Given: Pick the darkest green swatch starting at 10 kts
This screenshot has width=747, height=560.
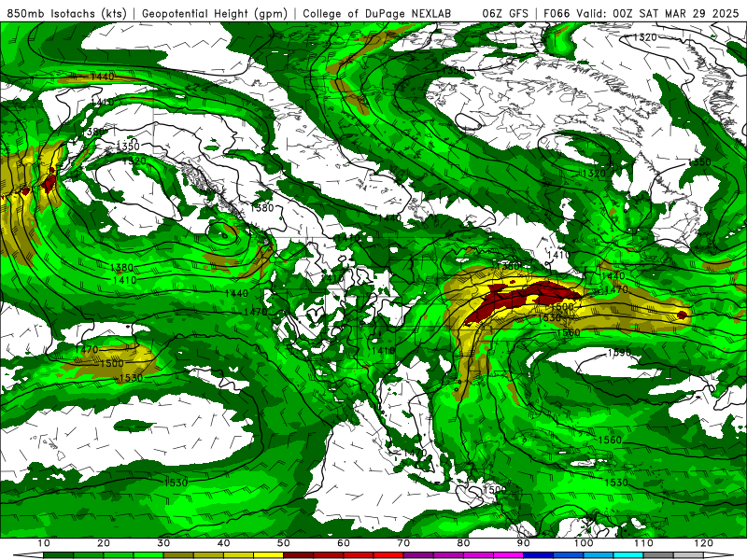Looking at the screenshot, I should [x=58, y=555].
